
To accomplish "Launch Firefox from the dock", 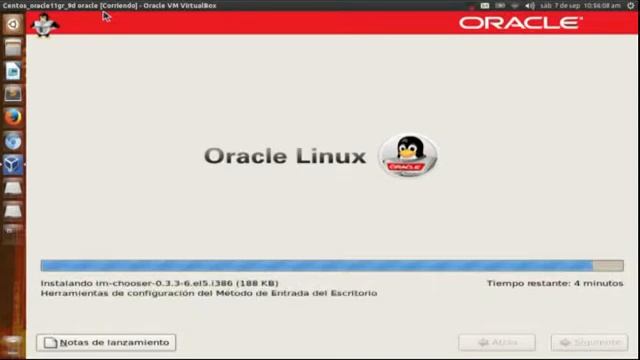I will [x=13, y=118].
